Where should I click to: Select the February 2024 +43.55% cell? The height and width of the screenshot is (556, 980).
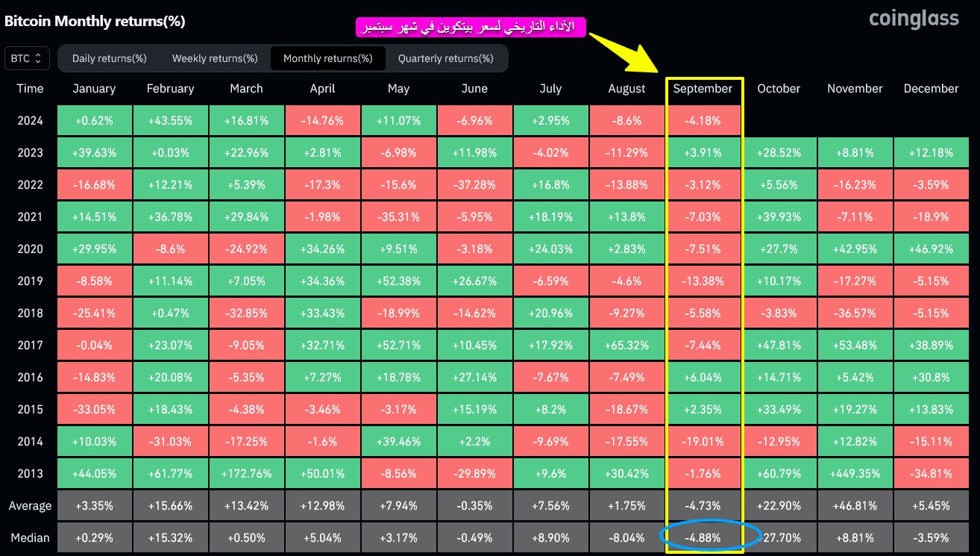[170, 120]
